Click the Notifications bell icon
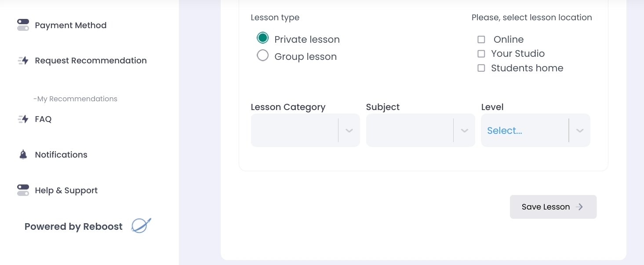The image size is (644, 265). [23, 155]
